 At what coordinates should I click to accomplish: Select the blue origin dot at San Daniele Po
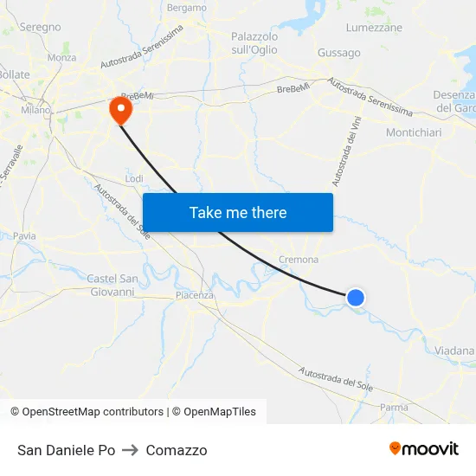click(x=356, y=298)
